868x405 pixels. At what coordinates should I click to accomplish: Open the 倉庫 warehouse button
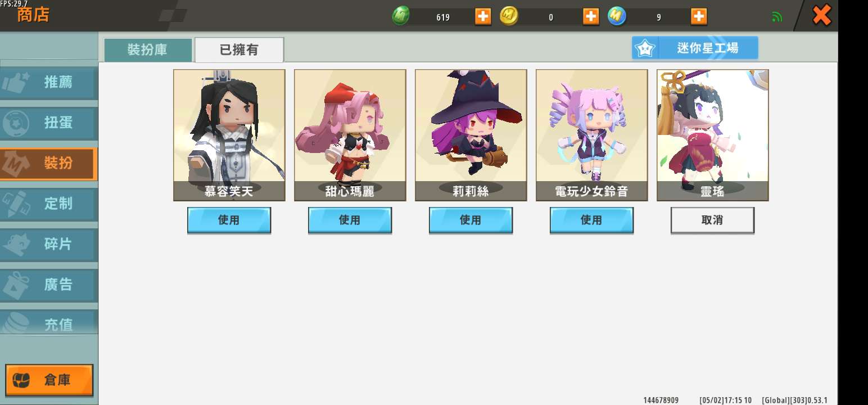(x=49, y=380)
